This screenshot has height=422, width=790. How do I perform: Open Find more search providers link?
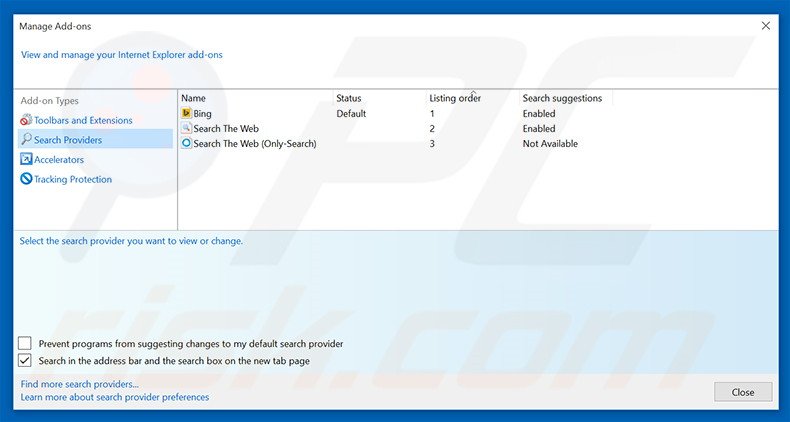coord(80,384)
